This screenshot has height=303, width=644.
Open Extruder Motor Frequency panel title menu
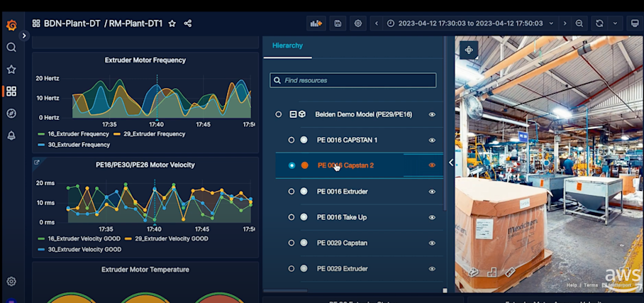click(145, 60)
